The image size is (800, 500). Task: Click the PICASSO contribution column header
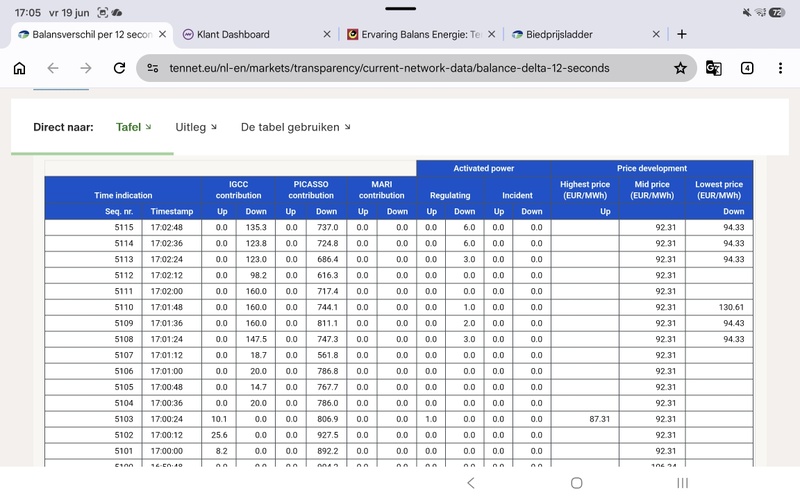[x=311, y=189]
